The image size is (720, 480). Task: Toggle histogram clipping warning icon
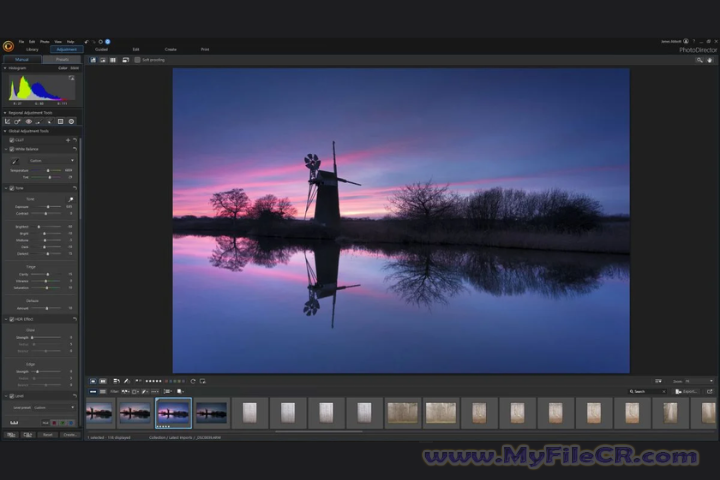(x=71, y=78)
